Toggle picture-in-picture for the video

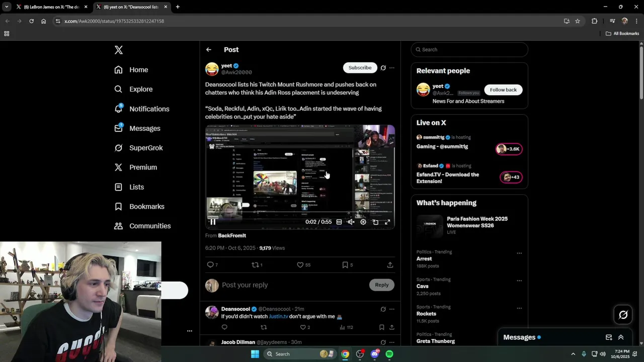click(375, 222)
